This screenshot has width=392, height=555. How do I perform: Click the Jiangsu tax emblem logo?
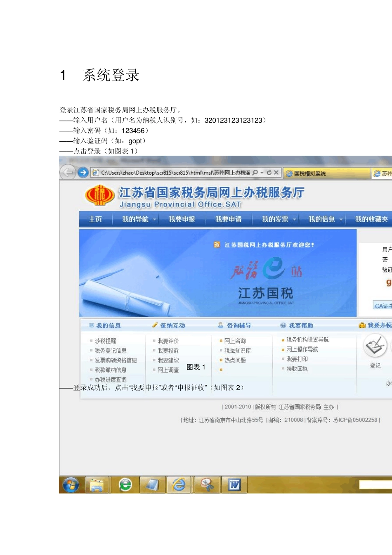99,196
